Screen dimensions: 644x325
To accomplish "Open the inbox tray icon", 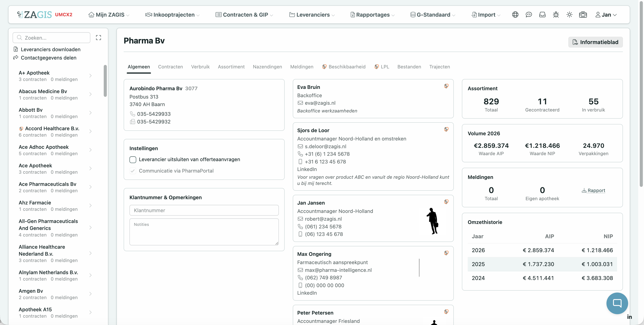I will 542,15.
